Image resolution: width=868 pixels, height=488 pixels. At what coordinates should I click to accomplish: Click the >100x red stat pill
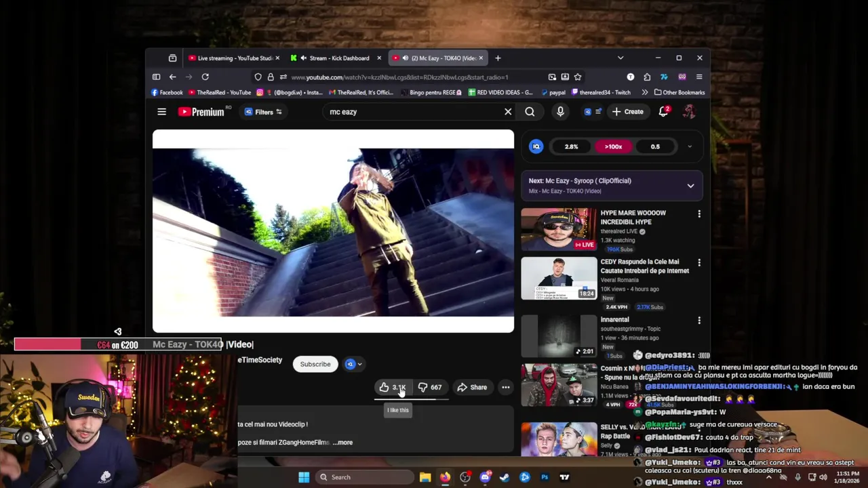[x=613, y=146]
